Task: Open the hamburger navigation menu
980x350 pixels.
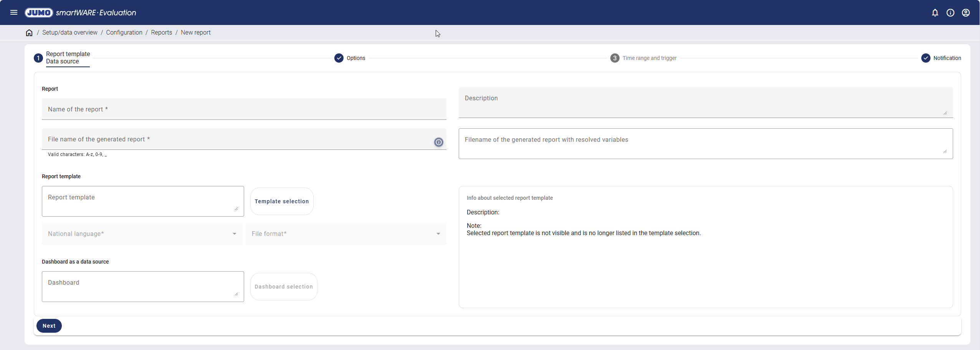Action: tap(14, 12)
